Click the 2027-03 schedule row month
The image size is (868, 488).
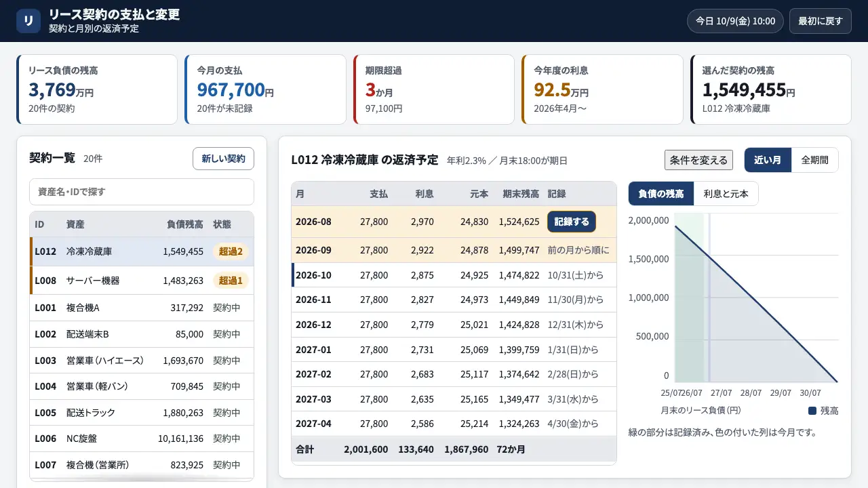tap(313, 399)
